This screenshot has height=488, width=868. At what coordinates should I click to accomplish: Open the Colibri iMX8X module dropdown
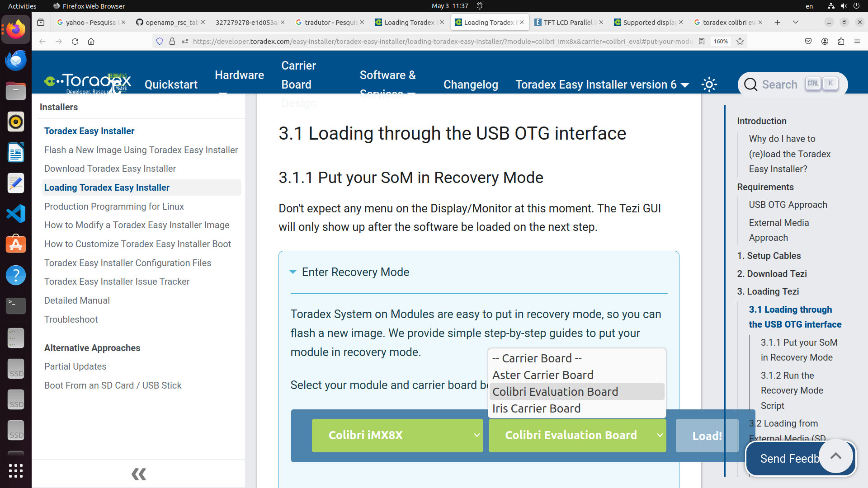point(397,435)
